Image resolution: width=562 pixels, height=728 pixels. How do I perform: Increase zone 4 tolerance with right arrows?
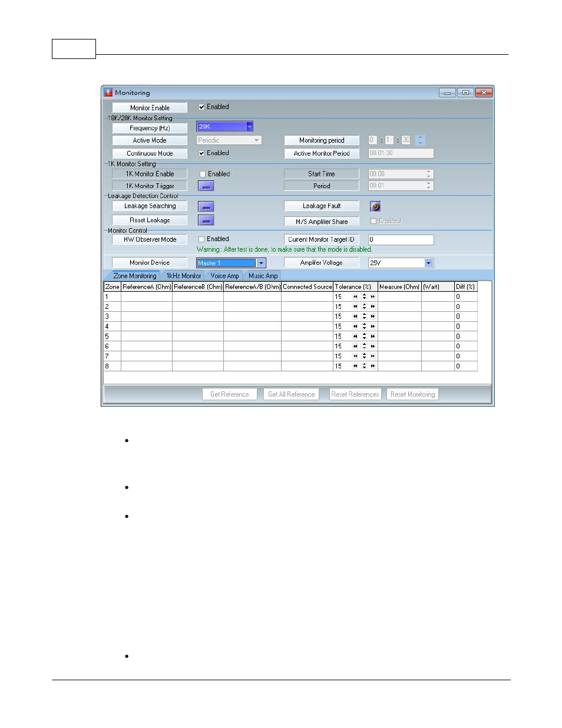(x=373, y=327)
